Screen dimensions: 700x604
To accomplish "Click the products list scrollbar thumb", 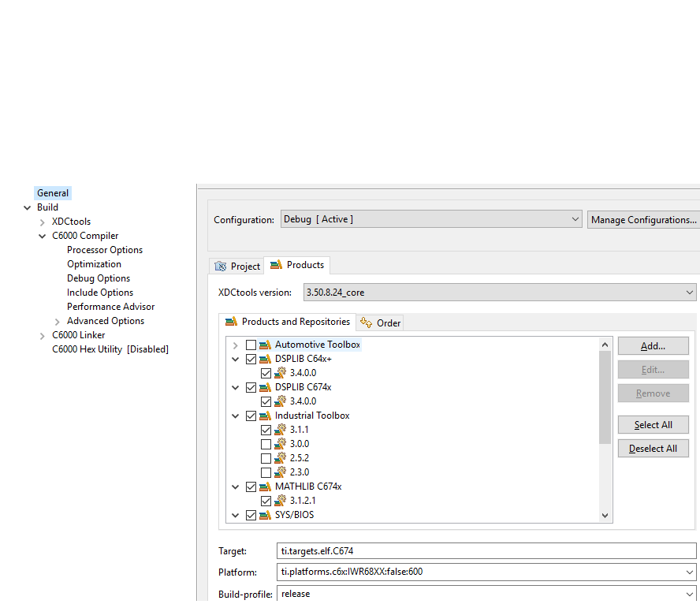I will pyautogui.click(x=605, y=397).
